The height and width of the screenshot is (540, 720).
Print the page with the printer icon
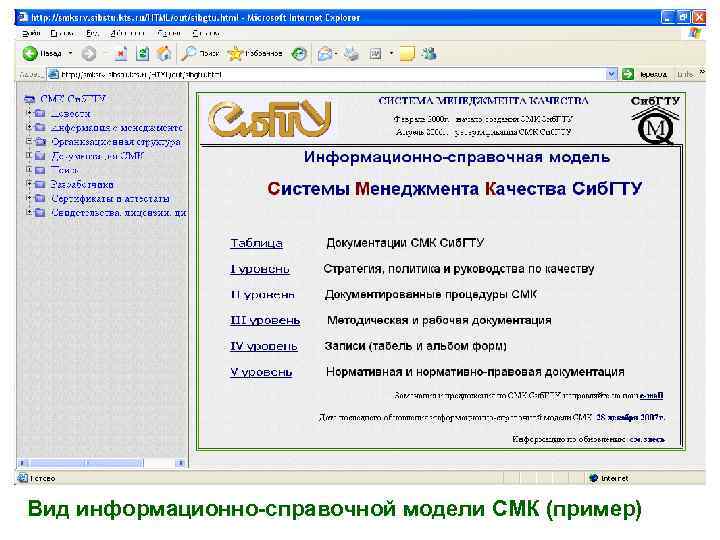352,54
